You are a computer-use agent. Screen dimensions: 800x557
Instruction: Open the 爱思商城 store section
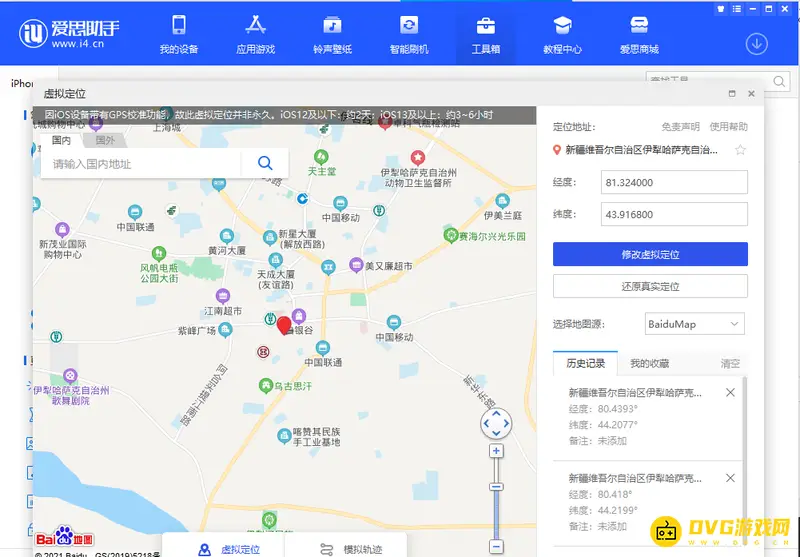[x=639, y=35]
